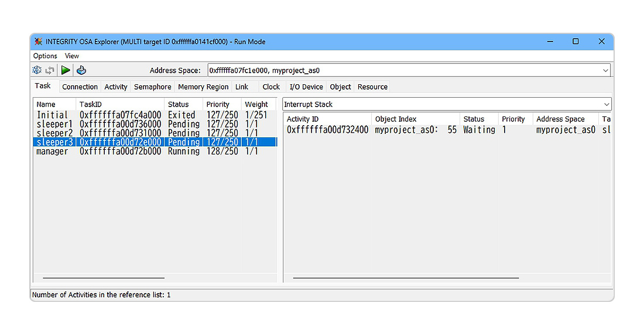644x334 pixels.
Task: Click the INTEGRITY OSA Explorer title bar icon
Action: click(38, 42)
